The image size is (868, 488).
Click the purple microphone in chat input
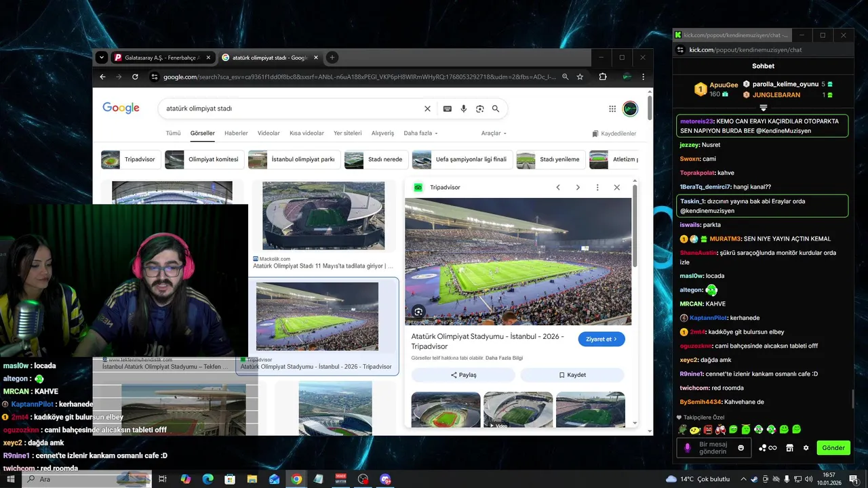point(687,447)
